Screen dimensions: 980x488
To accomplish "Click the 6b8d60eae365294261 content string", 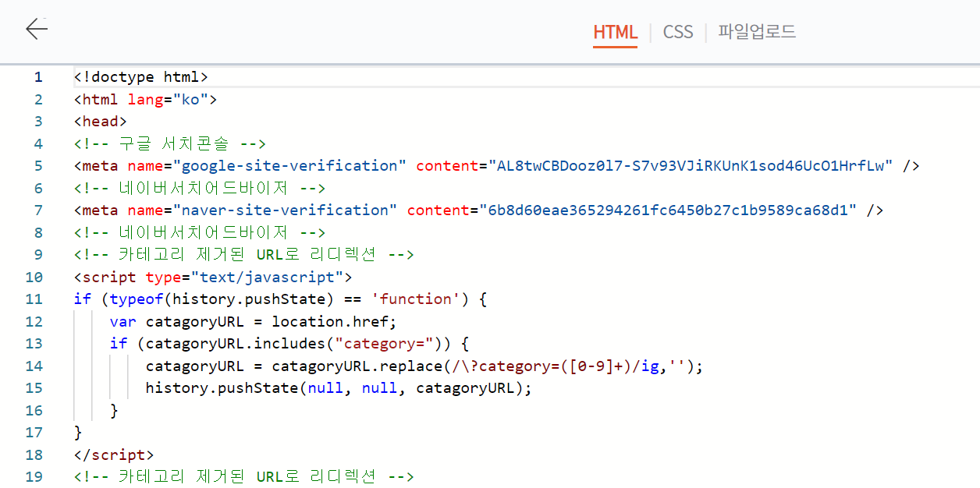I will 668,210.
